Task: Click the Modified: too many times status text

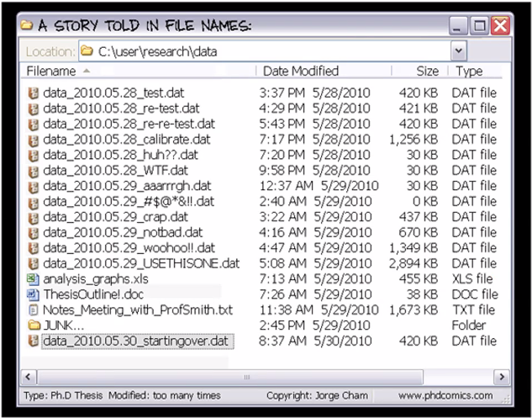Action: click(165, 395)
